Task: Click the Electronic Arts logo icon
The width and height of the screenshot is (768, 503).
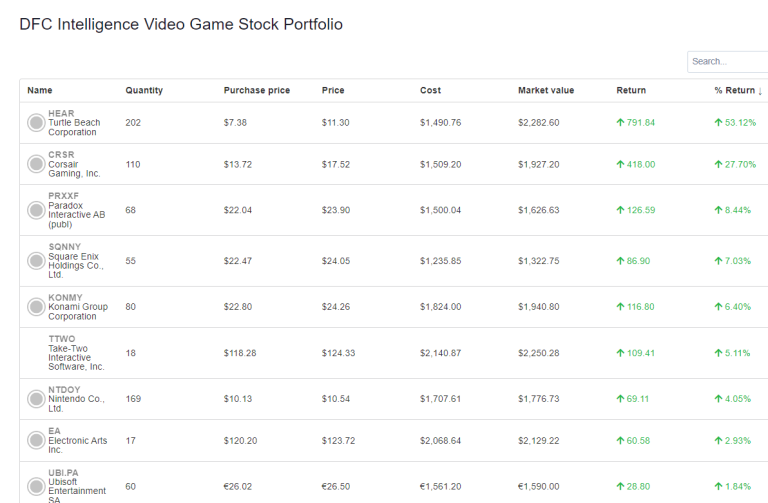Action: click(x=36, y=440)
